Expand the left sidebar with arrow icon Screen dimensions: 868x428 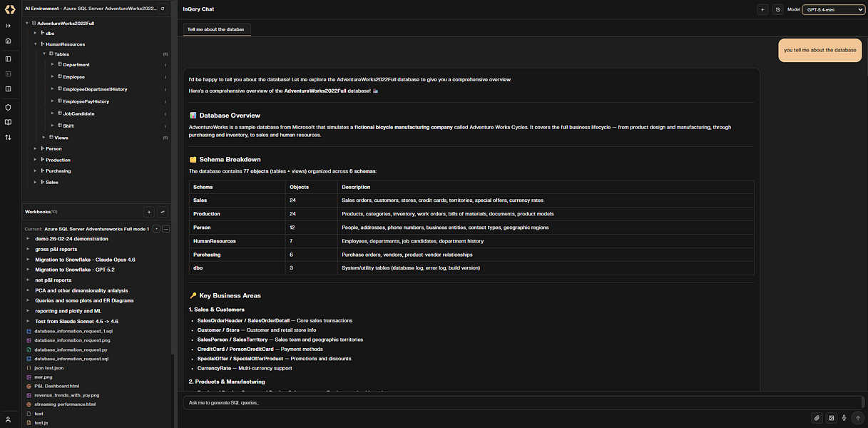point(9,26)
